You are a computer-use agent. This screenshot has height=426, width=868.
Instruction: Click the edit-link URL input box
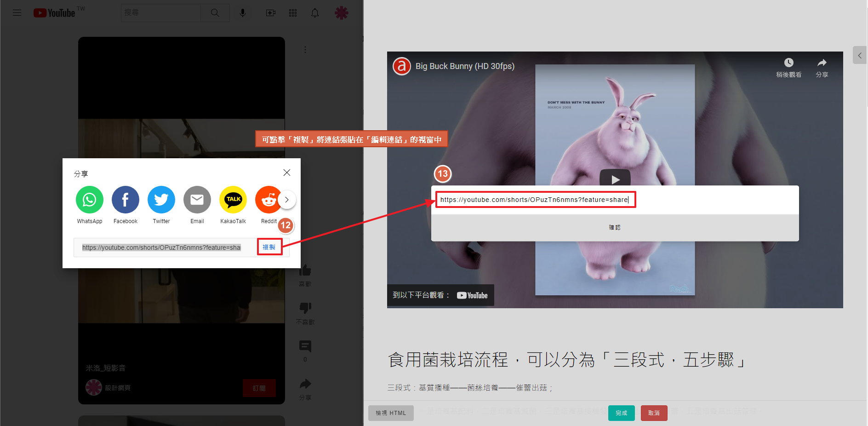(535, 200)
